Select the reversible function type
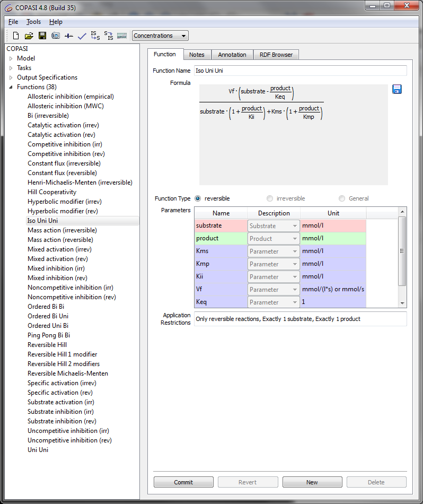This screenshot has height=504, width=423. click(198, 198)
